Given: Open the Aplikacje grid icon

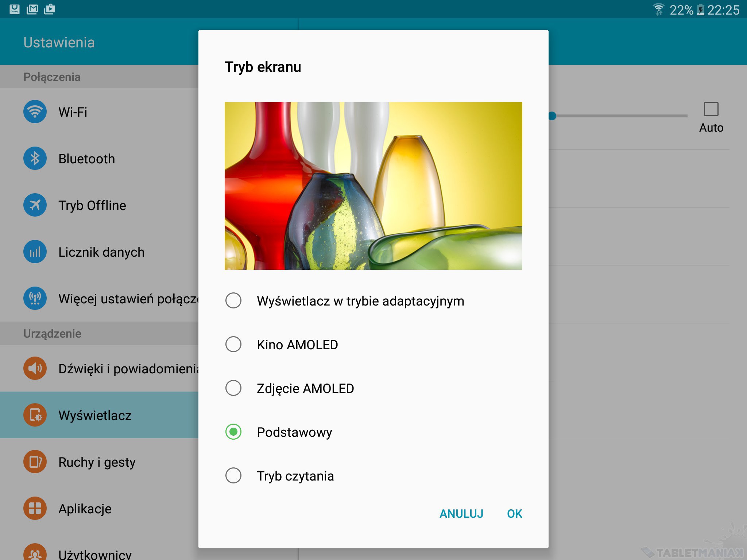Looking at the screenshot, I should click(x=35, y=508).
